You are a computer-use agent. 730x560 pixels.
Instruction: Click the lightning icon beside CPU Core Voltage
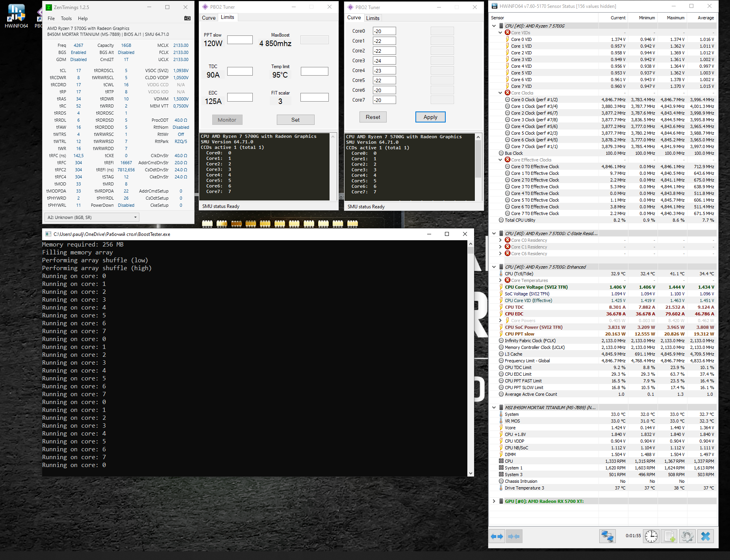501,287
